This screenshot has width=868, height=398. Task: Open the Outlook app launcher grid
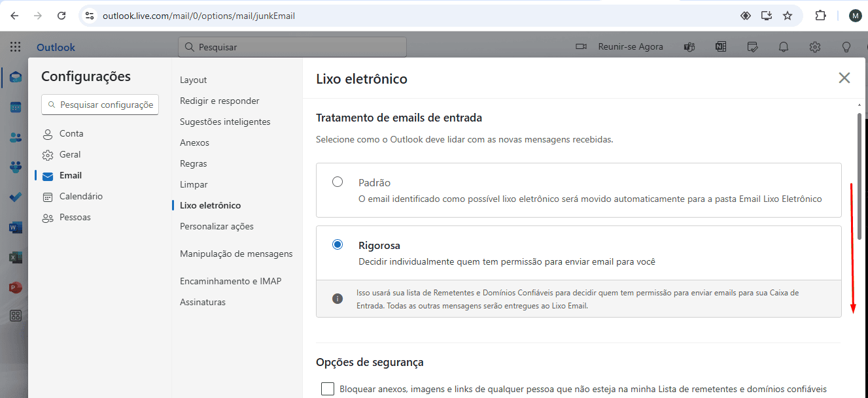(x=16, y=47)
